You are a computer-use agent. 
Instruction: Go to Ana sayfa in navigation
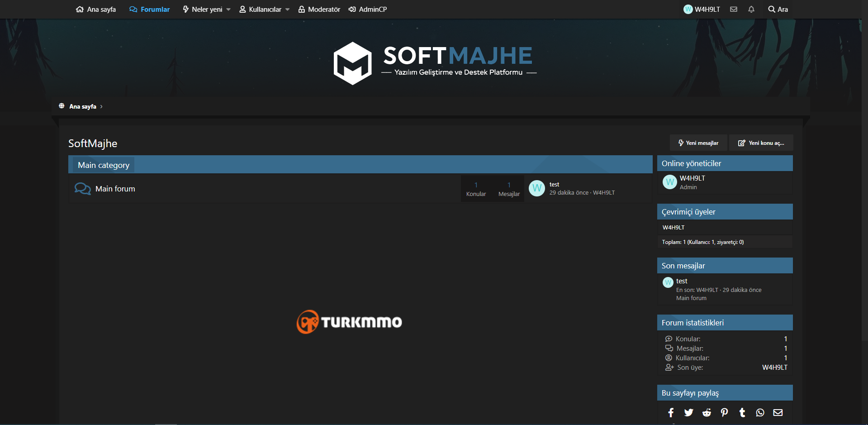96,9
